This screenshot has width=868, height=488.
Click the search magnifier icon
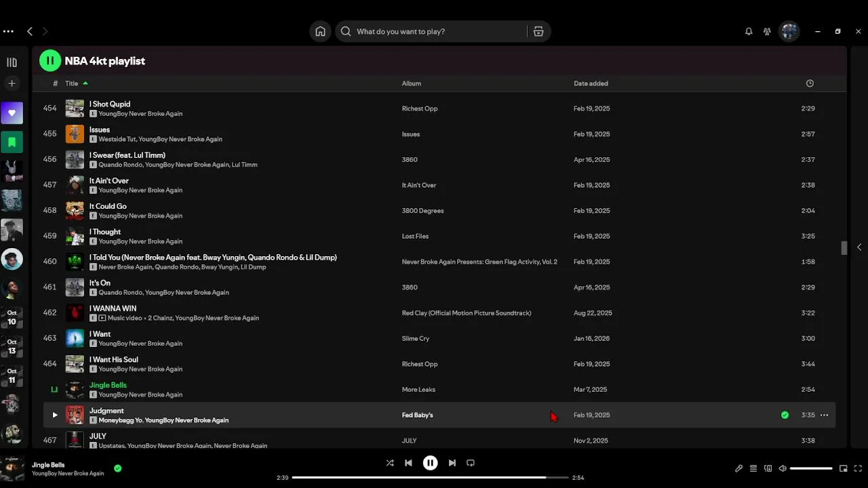(346, 31)
